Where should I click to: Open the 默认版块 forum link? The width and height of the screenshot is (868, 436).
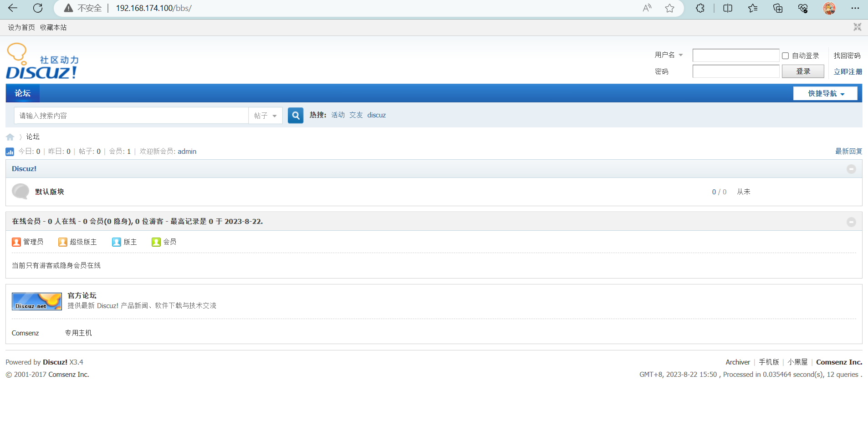50,192
